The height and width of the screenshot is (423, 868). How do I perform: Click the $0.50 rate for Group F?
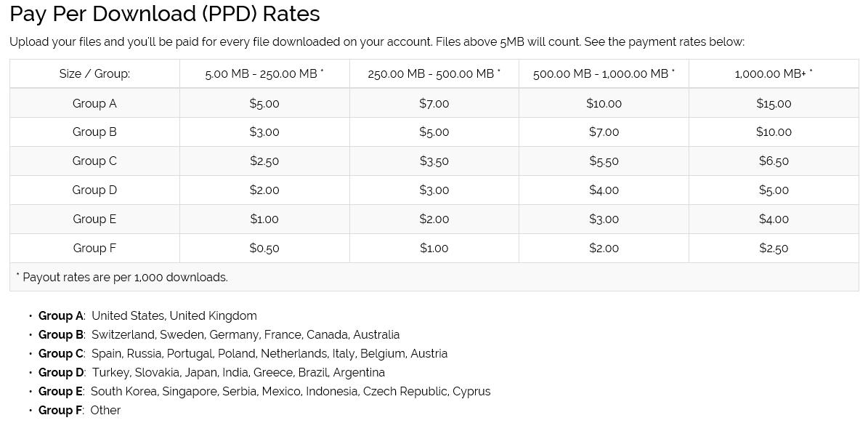264,248
